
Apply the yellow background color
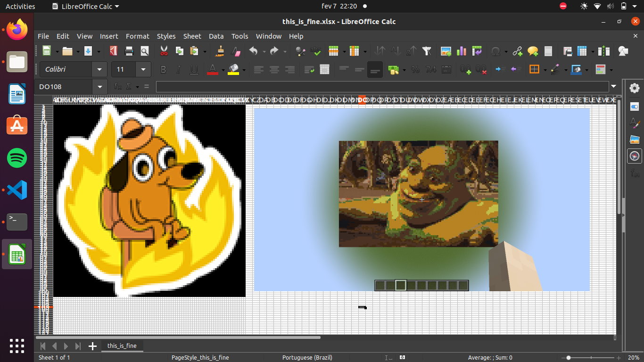pyautogui.click(x=233, y=69)
